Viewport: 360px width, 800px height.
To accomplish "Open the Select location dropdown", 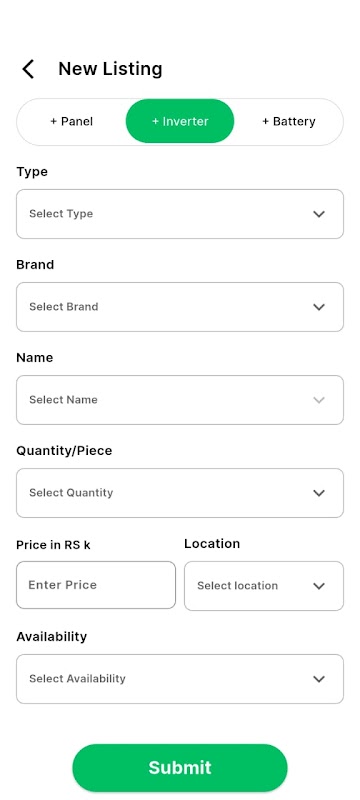I will [264, 586].
